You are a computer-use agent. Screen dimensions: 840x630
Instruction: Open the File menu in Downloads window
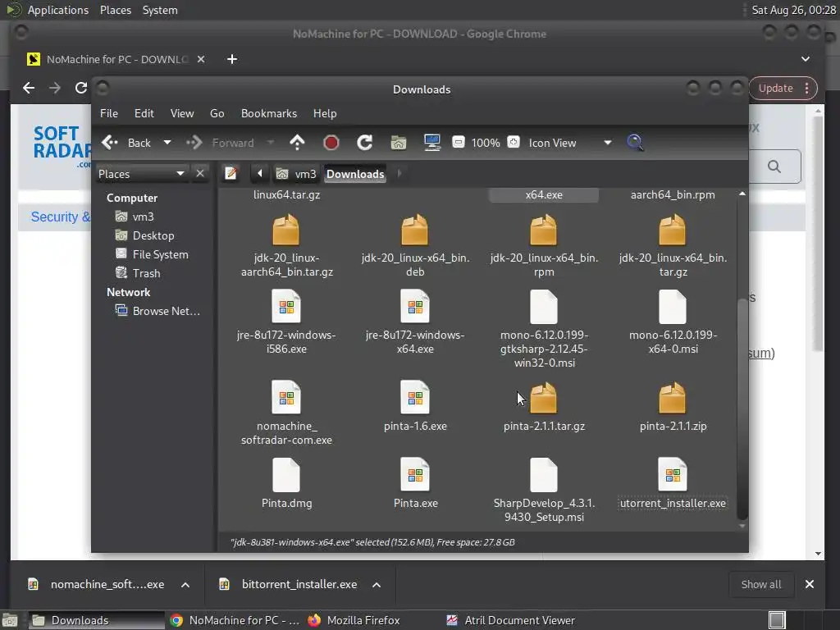(109, 113)
